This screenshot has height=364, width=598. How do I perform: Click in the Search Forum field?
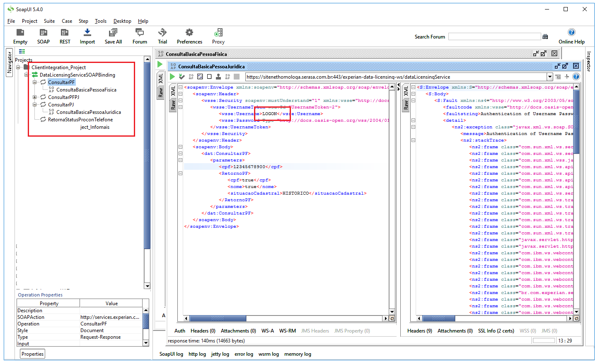click(x=494, y=36)
